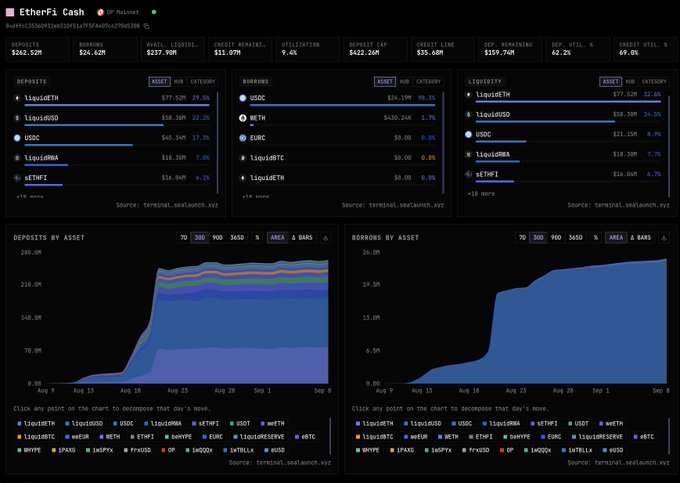The width and height of the screenshot is (680, 483).
Task: Select the Asset tab in Deposits panel
Action: click(x=159, y=82)
